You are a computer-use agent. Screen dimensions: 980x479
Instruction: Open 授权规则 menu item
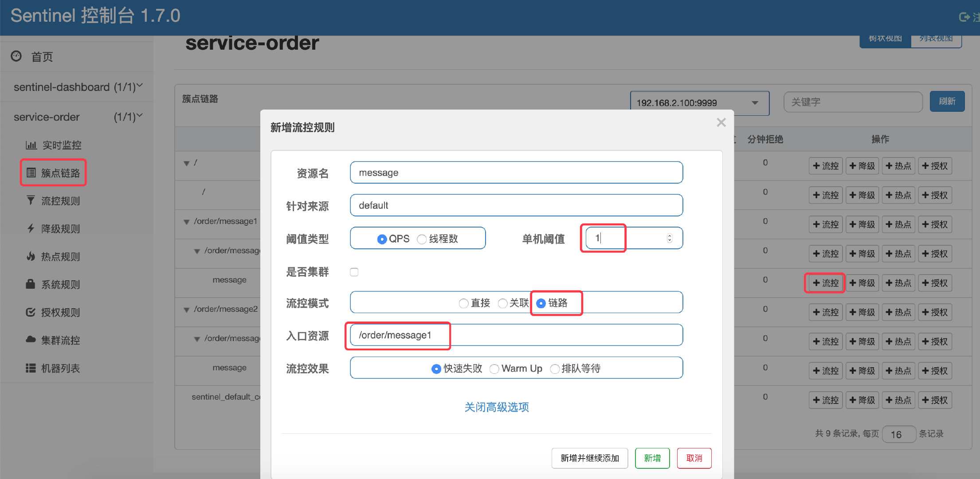(60, 312)
